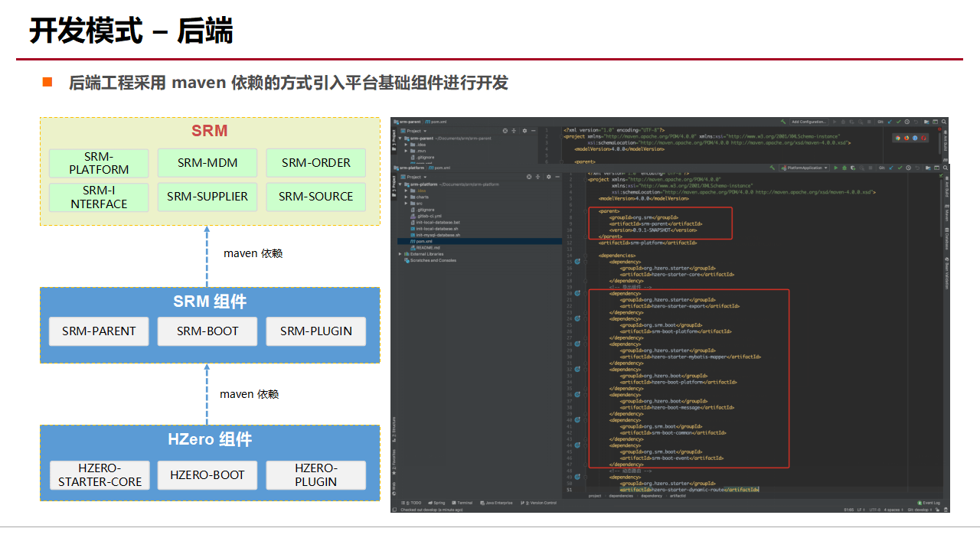
Task: Click collapse-all icon in srm-platform Project panel
Action: (537, 177)
